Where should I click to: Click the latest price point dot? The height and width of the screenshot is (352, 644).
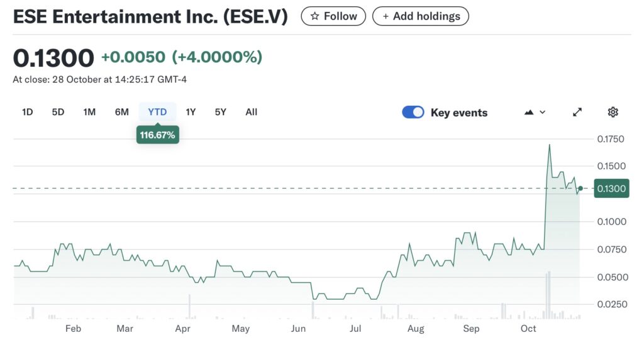pyautogui.click(x=580, y=188)
